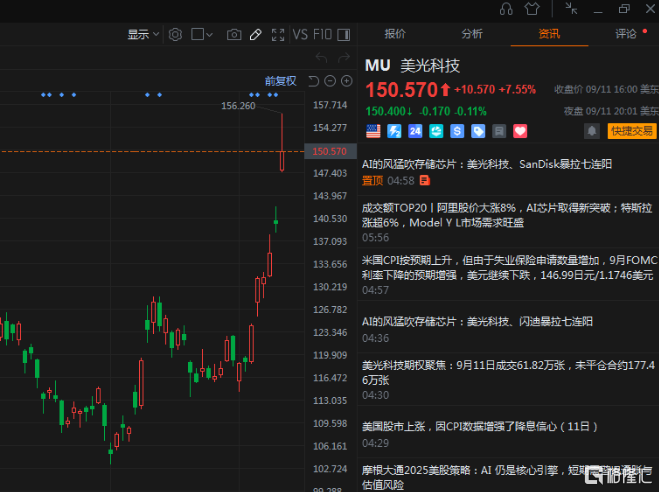This screenshot has height=492, width=659.
Task: Open the 前复权 adjustment selector
Action: tap(280, 81)
